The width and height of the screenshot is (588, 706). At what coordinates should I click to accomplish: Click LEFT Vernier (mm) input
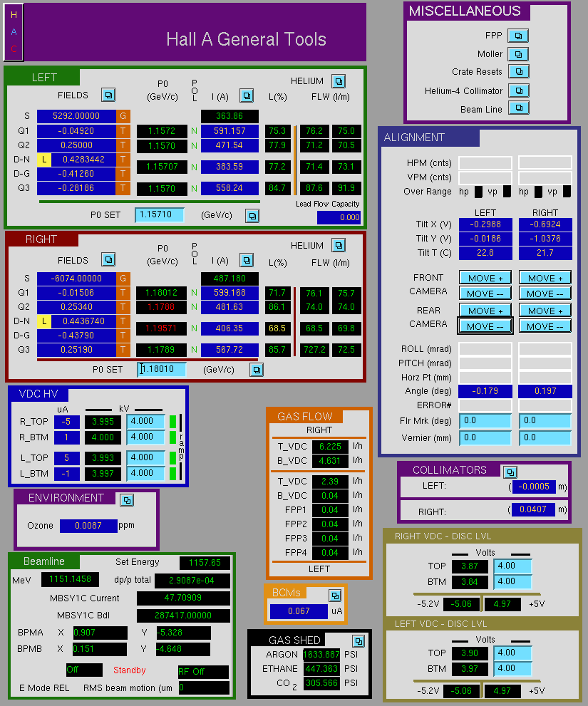click(485, 437)
